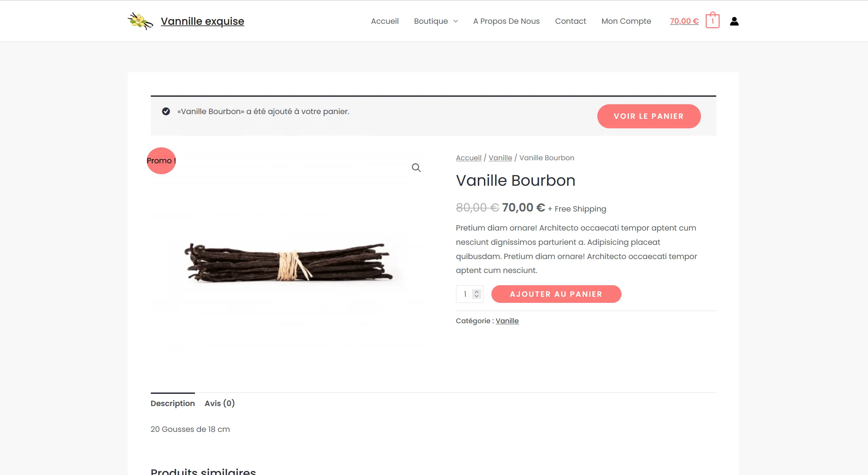This screenshot has height=475, width=868.
Task: Open the Contact page from navigation
Action: 570,21
